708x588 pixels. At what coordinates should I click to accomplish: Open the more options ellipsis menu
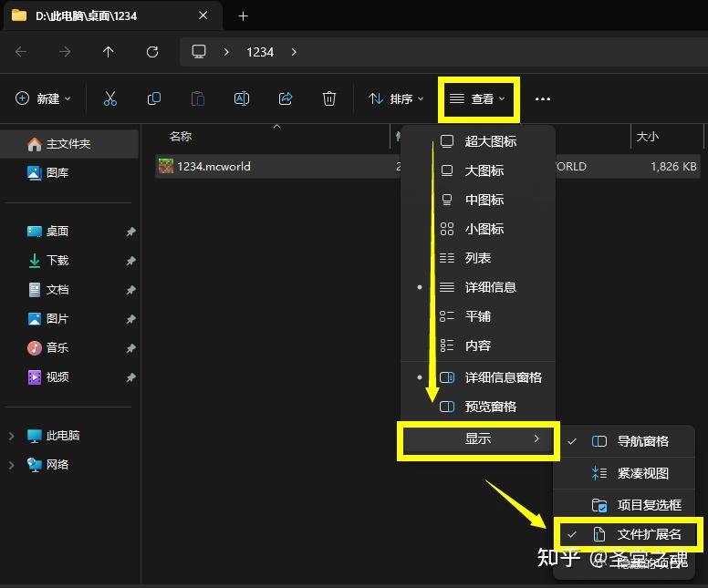[542, 98]
